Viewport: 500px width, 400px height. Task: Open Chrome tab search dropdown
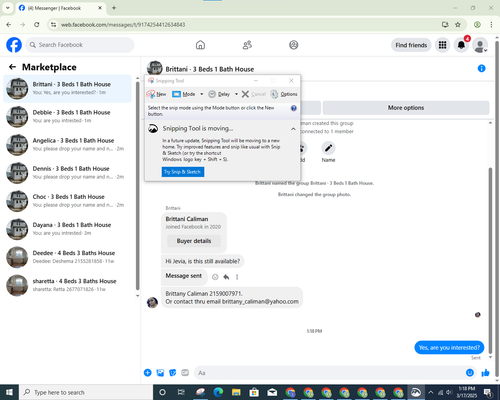click(x=8, y=8)
